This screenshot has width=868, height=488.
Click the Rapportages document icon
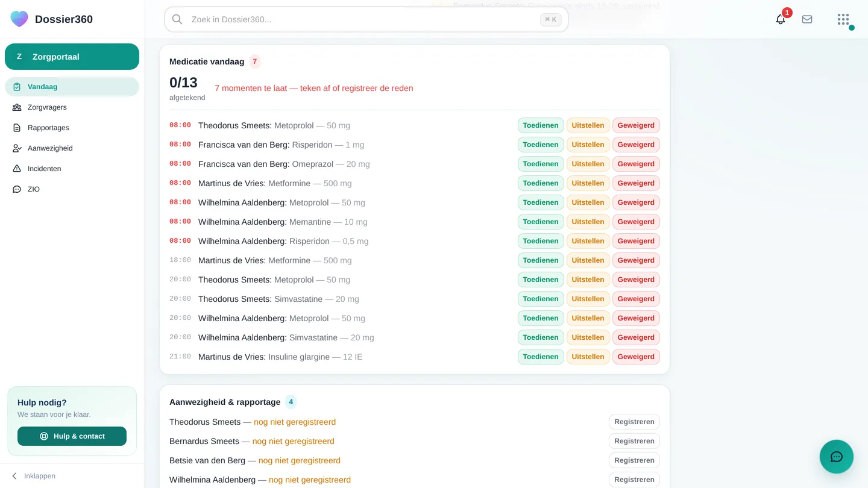17,128
